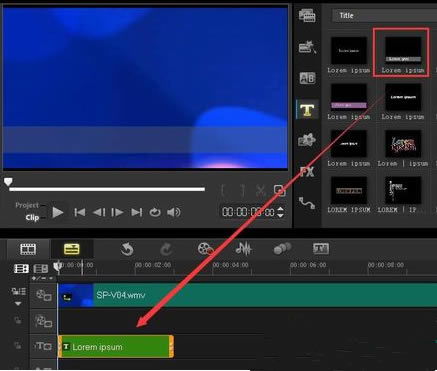Decrease timecode with the down arrow
This screenshot has height=371, width=437.
click(281, 216)
